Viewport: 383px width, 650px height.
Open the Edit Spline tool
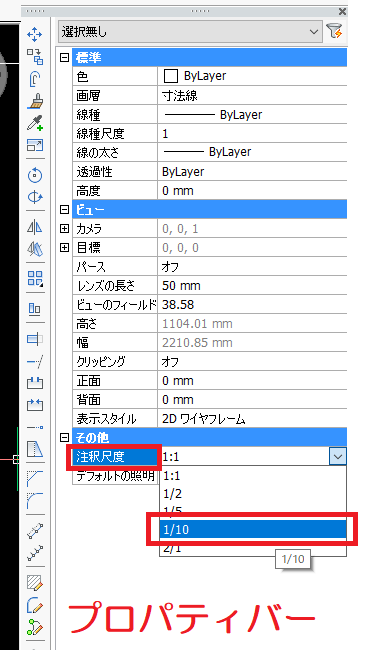[35, 627]
